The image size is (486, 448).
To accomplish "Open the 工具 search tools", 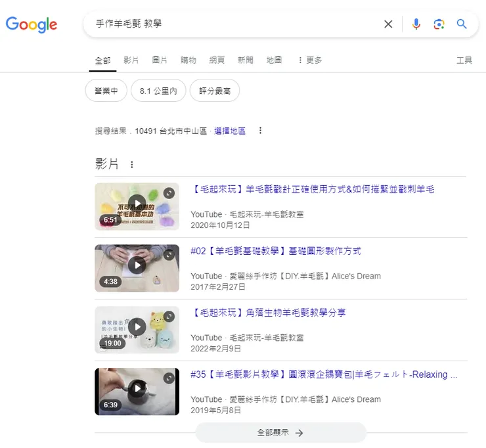I will coord(464,60).
